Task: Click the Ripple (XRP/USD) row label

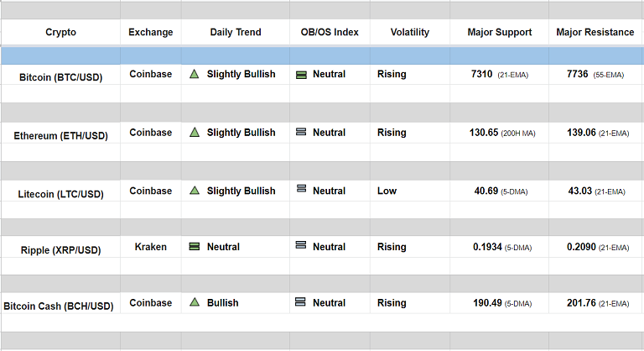Action: pyautogui.click(x=61, y=250)
